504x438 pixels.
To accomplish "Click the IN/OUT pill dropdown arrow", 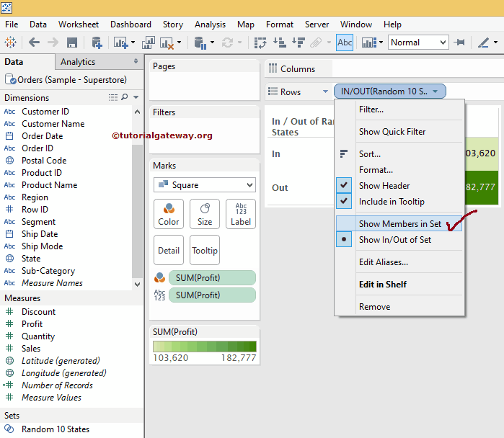I will (435, 91).
